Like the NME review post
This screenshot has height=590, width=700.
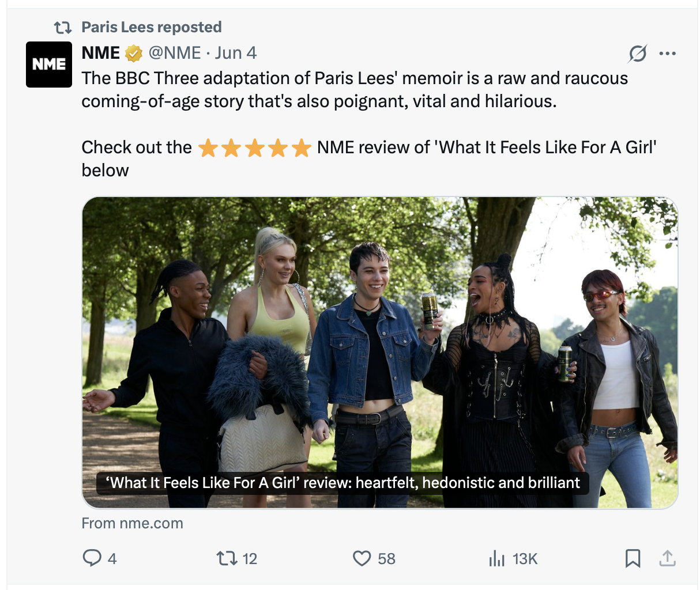pos(362,558)
